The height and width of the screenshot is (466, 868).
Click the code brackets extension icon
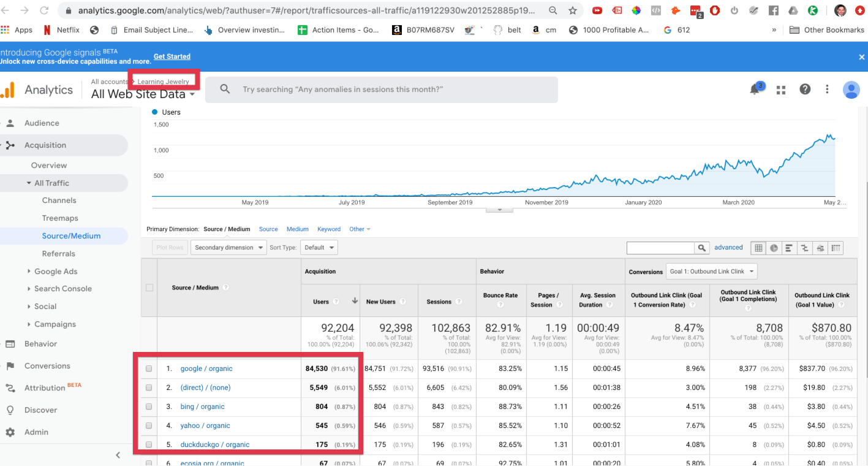[655, 10]
